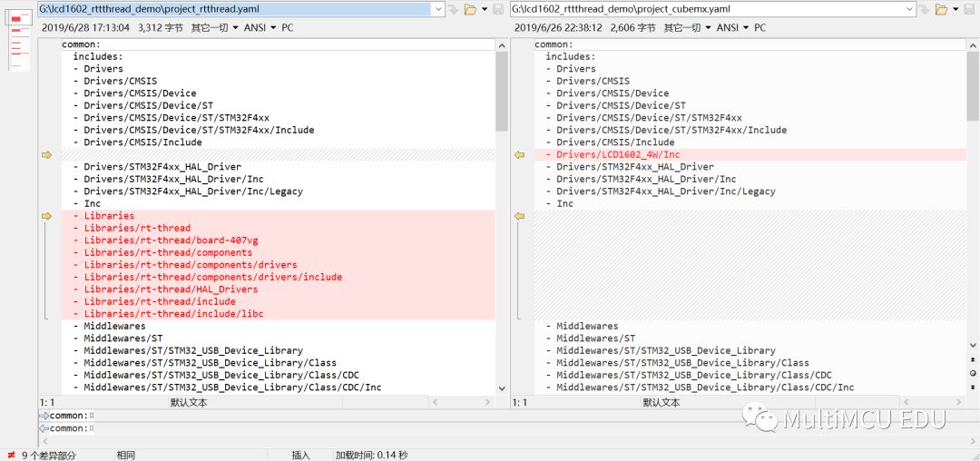Save the project_cubemx.yaml file using disk icon

(971, 9)
